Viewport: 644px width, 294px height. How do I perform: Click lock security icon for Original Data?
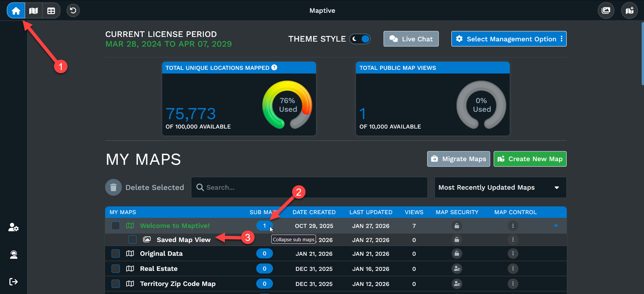coord(457,253)
